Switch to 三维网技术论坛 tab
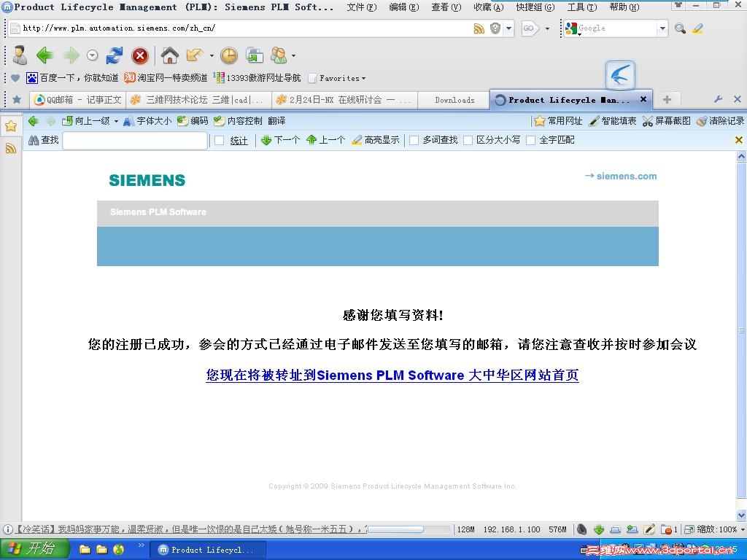This screenshot has height=560, width=747. point(198,99)
